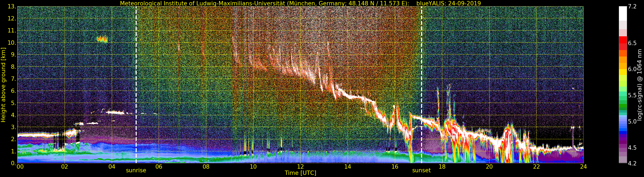
Task: Click the '6.' height axis tick label
Action: [x=13, y=91]
